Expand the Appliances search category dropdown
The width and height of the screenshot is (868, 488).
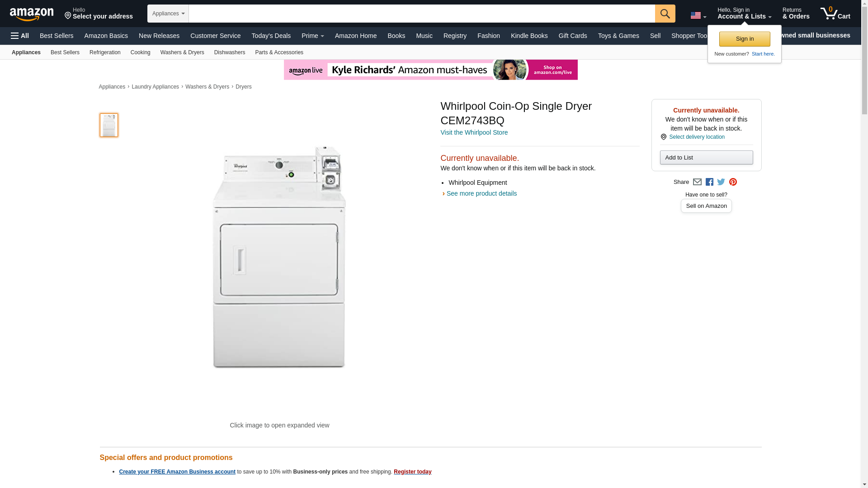168,14
